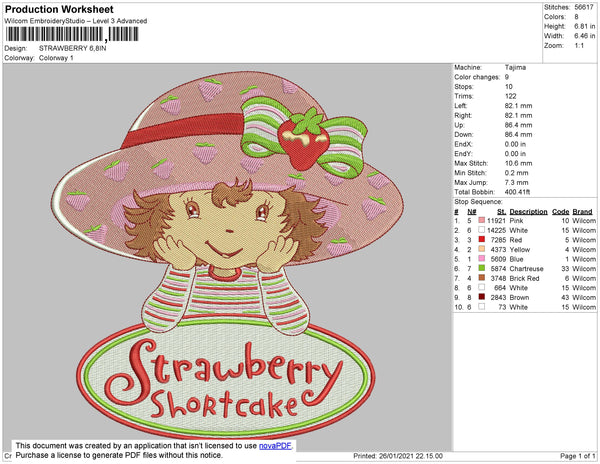Select the Width value '6.46 in'
The image size is (600, 464).
[x=585, y=36]
